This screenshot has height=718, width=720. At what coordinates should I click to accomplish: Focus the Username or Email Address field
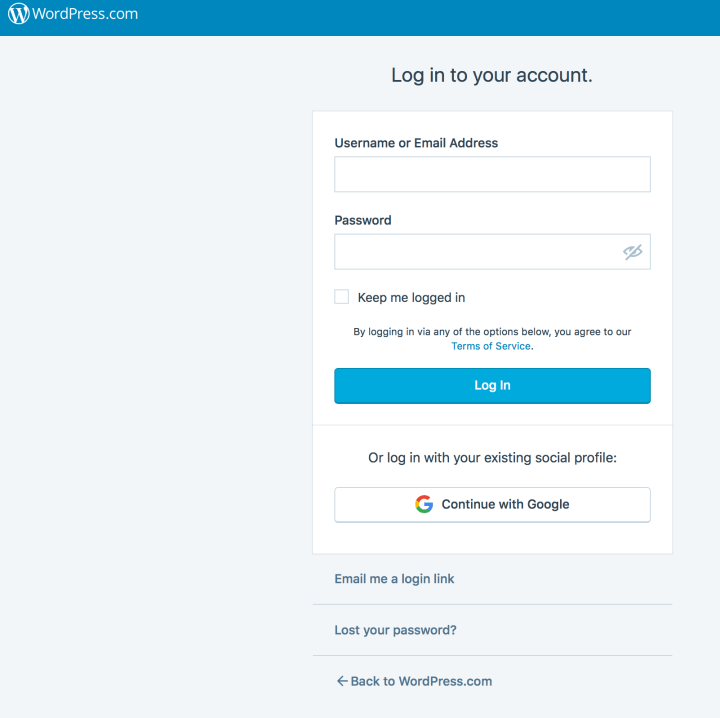(492, 174)
